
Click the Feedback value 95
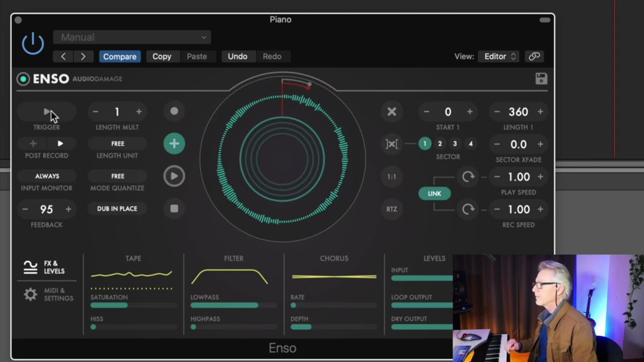pyautogui.click(x=47, y=209)
